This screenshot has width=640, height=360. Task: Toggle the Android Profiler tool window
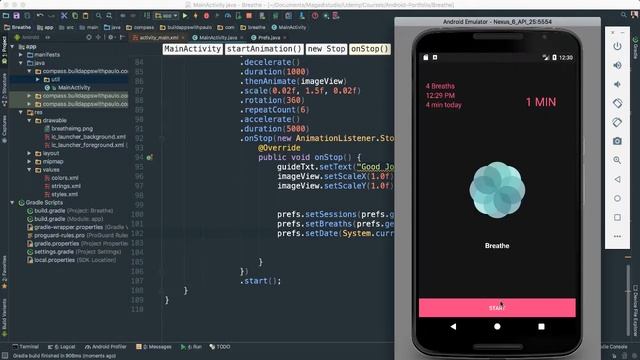coord(106,347)
